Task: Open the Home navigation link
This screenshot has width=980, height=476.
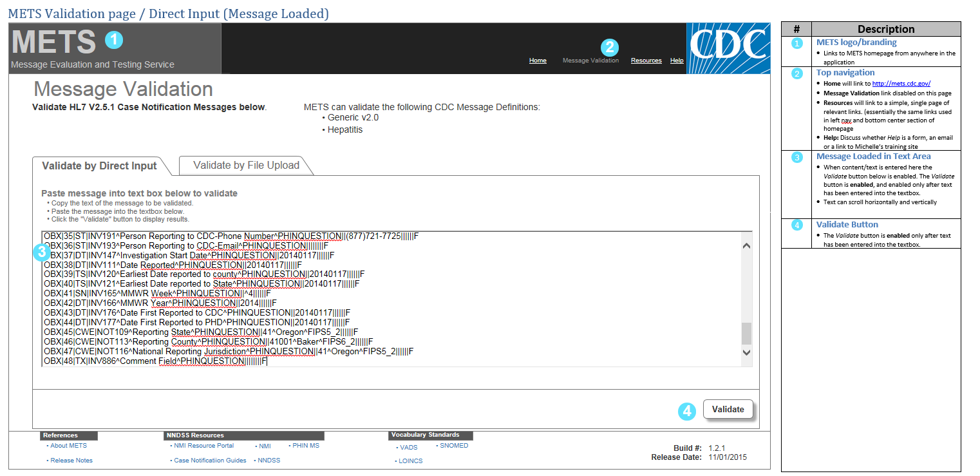Action: [x=538, y=61]
